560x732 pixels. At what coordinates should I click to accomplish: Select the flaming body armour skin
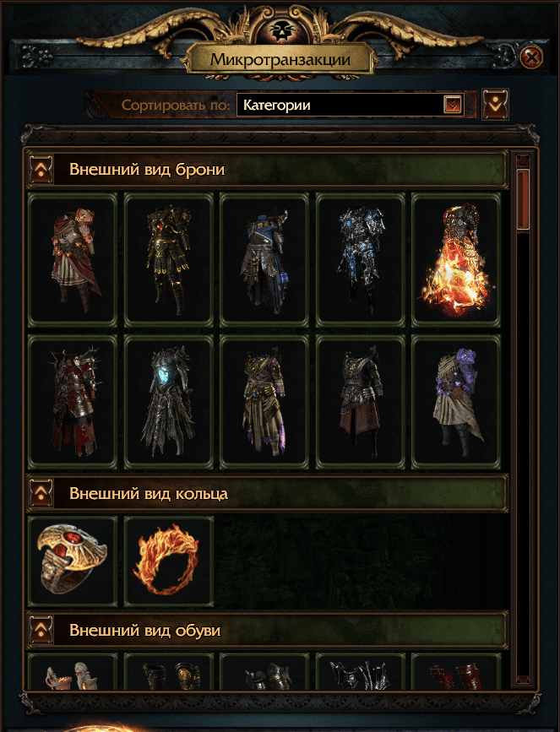[456, 260]
